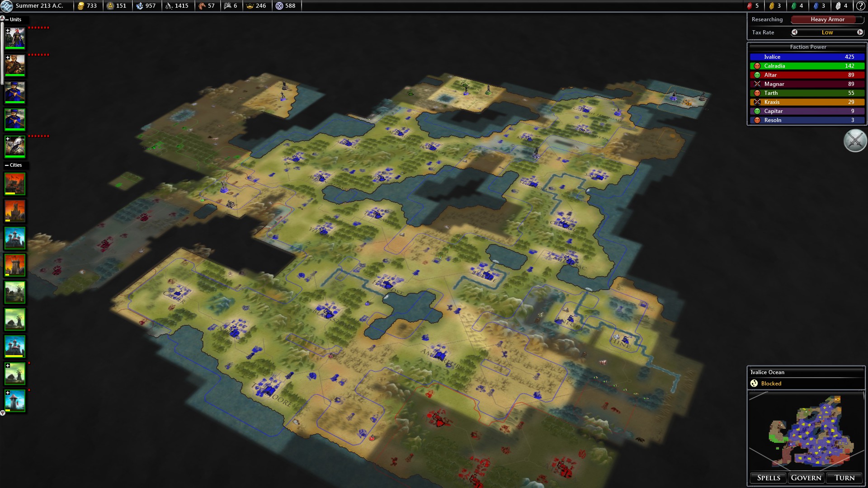
Task: Click the blue crystal resource icon showing 957
Action: tap(140, 6)
